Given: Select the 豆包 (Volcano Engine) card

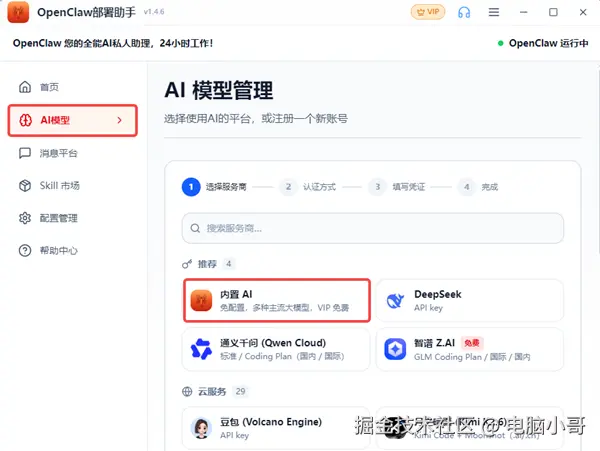Looking at the screenshot, I should pos(276,428).
